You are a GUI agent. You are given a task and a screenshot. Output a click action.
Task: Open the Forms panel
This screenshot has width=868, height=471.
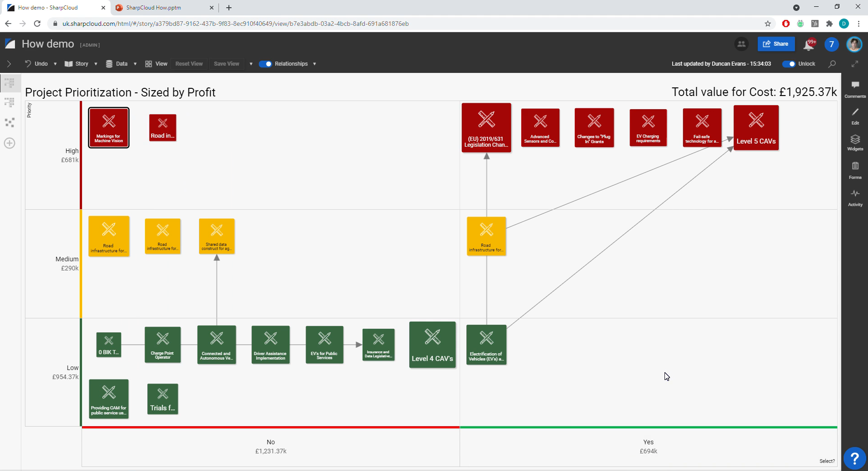click(x=855, y=170)
